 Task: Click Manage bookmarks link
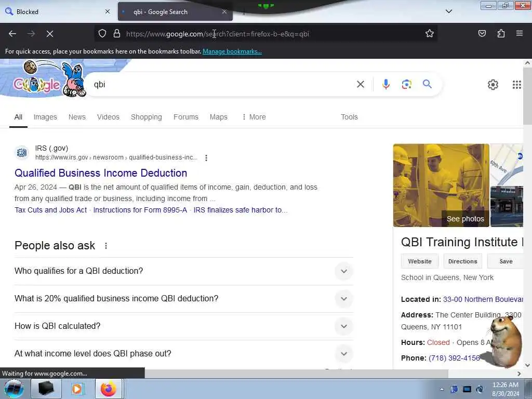232,51
